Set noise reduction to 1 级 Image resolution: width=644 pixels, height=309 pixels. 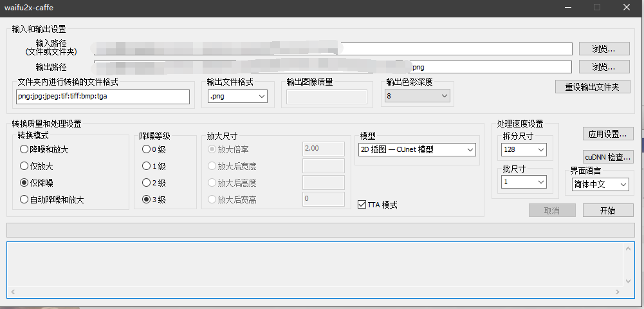point(154,167)
